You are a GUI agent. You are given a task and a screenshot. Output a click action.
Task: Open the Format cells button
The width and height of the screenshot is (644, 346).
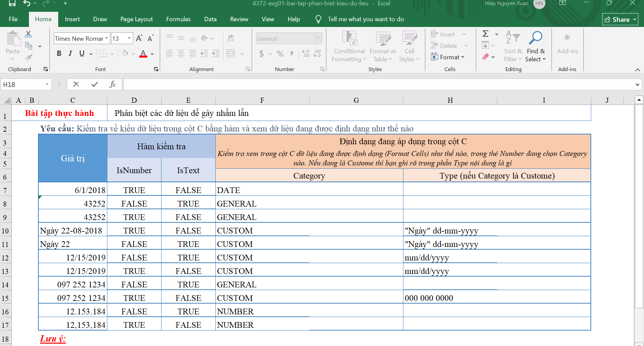pos(448,57)
